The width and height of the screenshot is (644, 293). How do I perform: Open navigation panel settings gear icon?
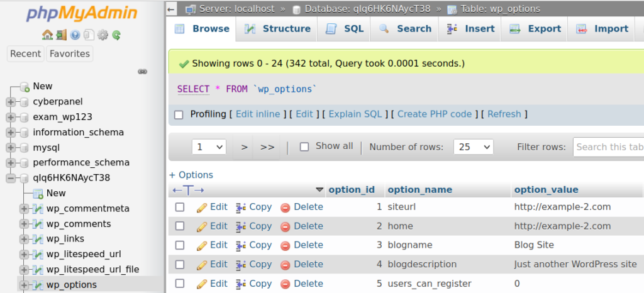coord(103,35)
